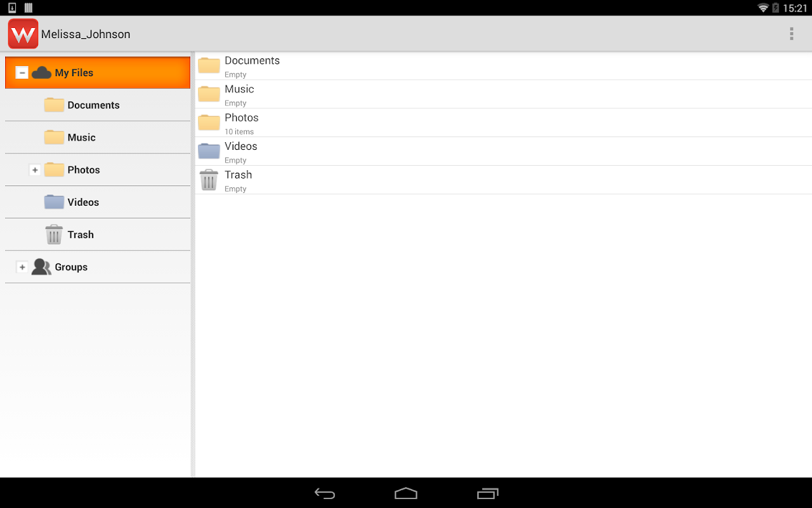
Task: Open the Recents navigation icon
Action: click(x=487, y=493)
